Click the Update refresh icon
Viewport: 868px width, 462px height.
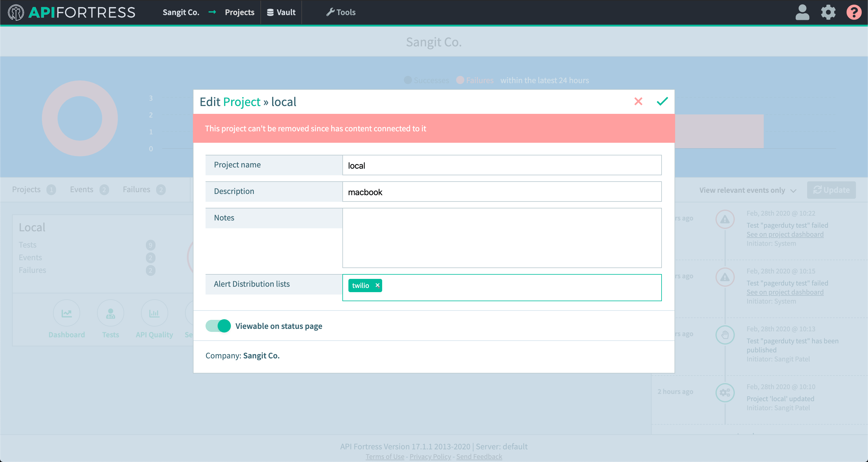coord(818,189)
